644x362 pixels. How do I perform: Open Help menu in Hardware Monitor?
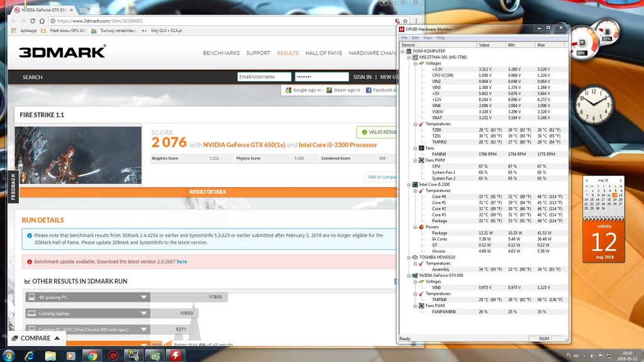[x=441, y=38]
